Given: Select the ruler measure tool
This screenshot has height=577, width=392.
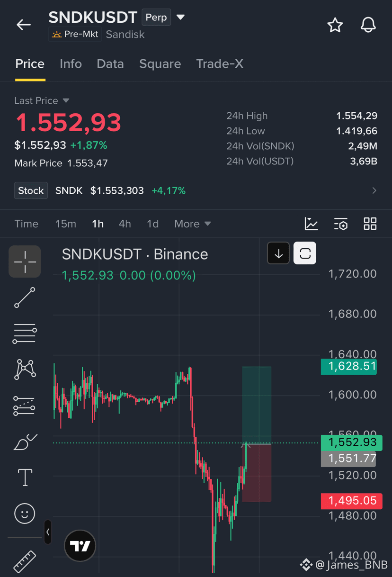Looking at the screenshot, I should [25, 561].
